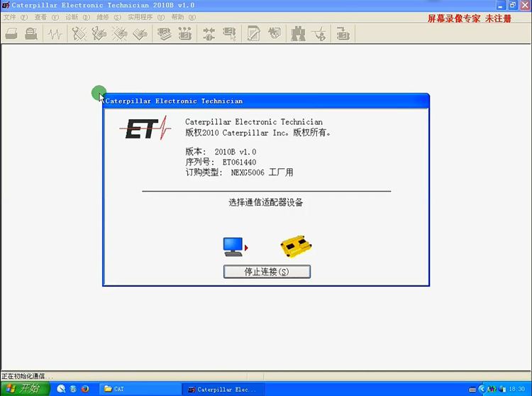Click the 正在初始化通信 status bar text
The image size is (532, 396).
(27, 376)
